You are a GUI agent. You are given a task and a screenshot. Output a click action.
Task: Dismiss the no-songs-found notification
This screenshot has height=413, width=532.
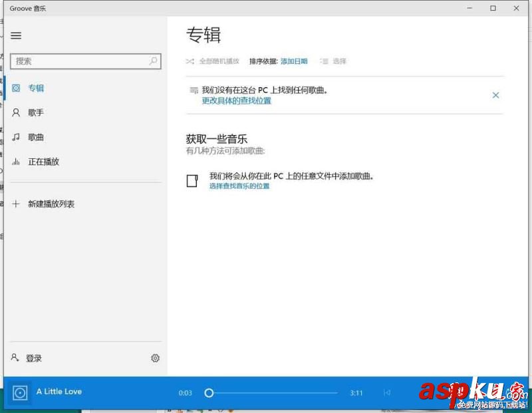coord(496,95)
